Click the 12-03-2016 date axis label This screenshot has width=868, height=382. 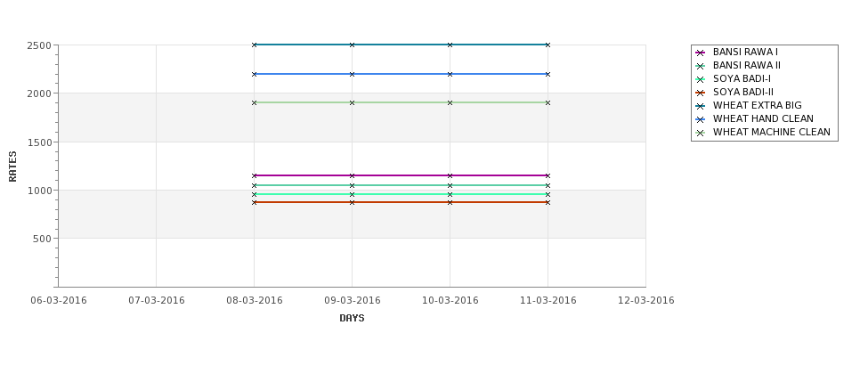(x=645, y=301)
